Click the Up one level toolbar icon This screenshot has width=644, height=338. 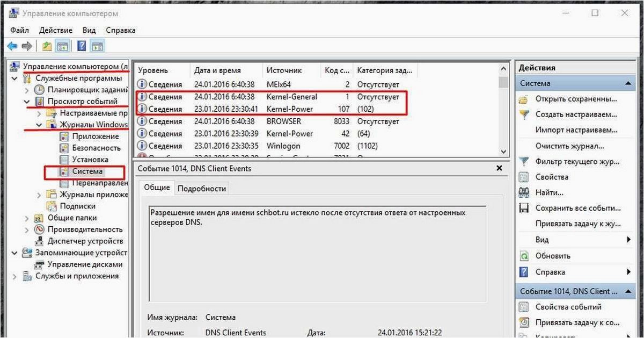pos(47,47)
